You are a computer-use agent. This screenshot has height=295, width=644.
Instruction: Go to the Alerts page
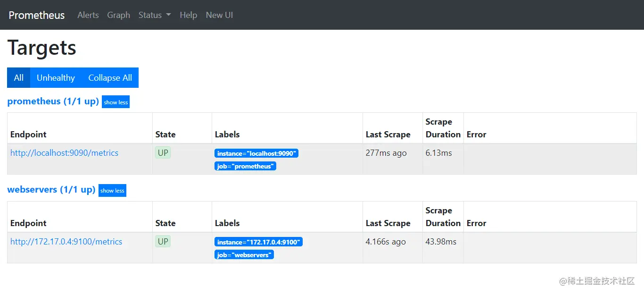88,15
